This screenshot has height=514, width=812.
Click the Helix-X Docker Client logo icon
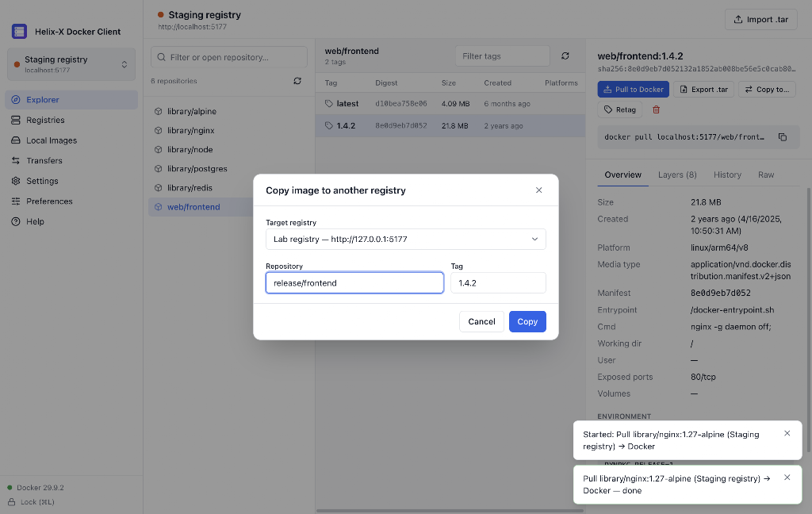pyautogui.click(x=19, y=32)
